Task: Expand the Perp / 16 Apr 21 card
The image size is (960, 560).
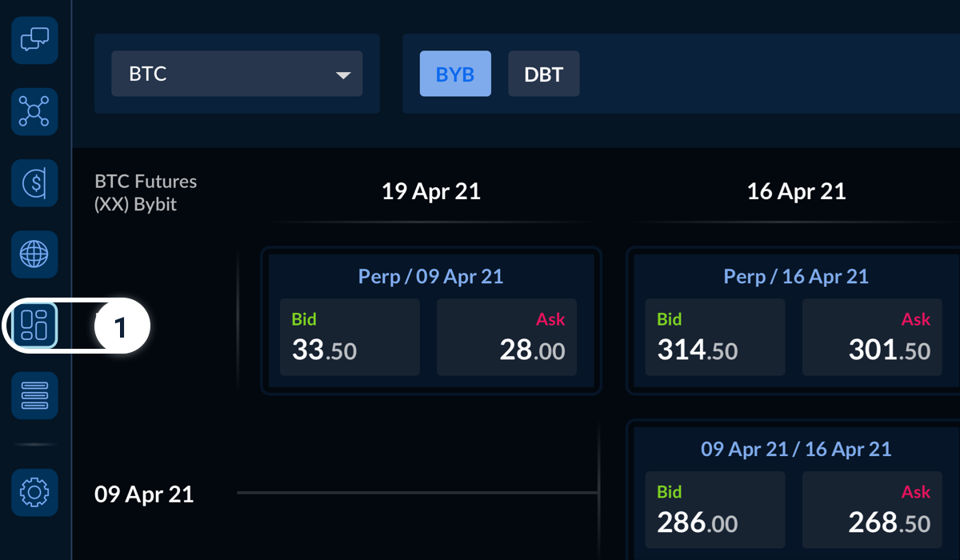Action: [x=796, y=276]
